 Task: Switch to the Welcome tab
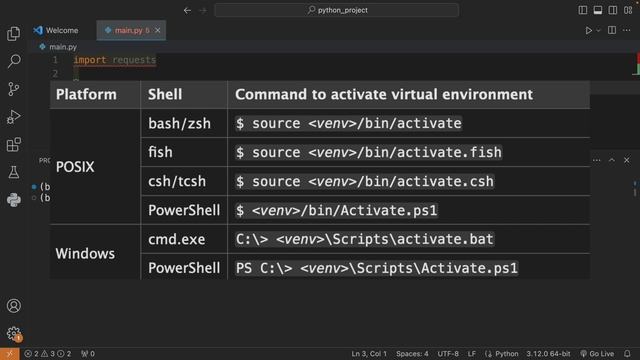point(56,30)
